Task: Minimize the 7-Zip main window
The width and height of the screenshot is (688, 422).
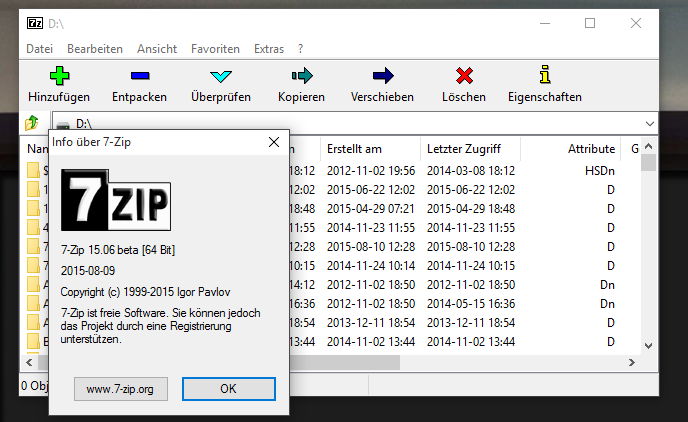Action: tap(545, 23)
